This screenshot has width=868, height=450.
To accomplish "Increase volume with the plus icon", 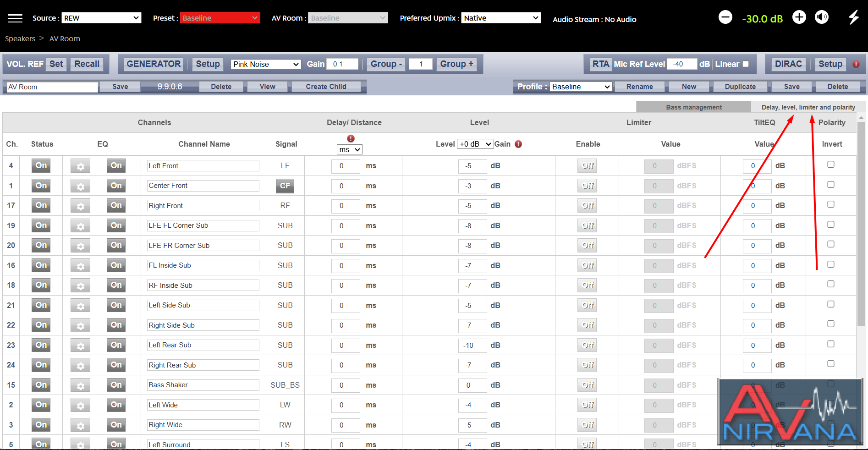I will point(799,17).
